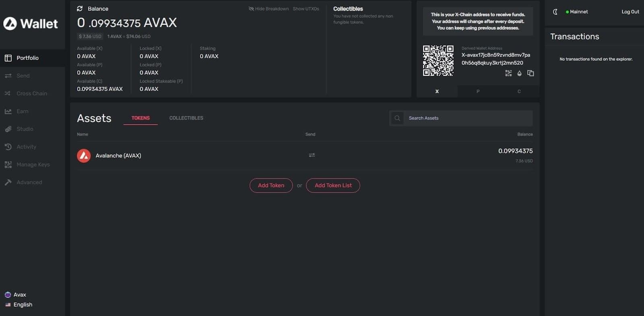This screenshot has width=644, height=316.
Task: Refresh balance with the reload icon
Action: [x=80, y=8]
